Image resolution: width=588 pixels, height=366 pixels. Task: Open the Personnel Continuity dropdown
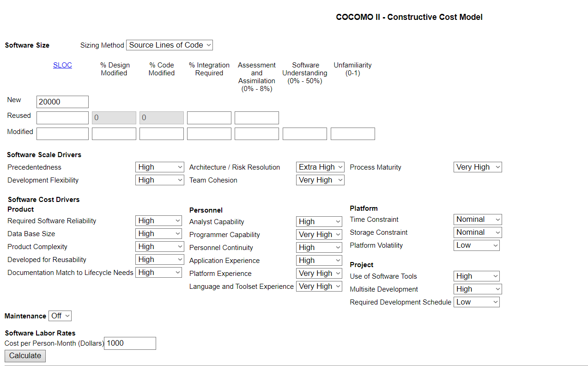click(319, 248)
